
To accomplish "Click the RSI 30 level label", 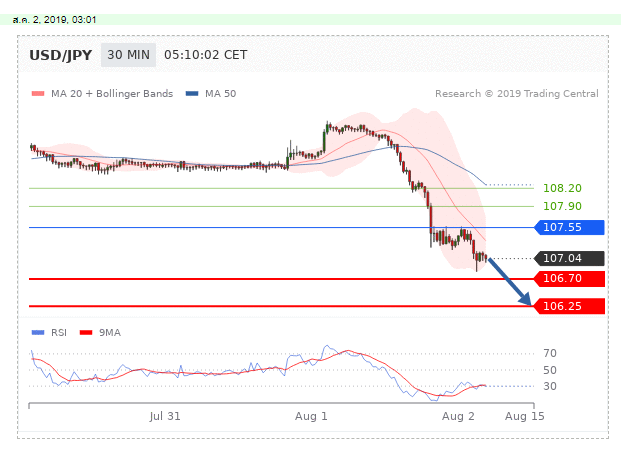I will point(550,386).
